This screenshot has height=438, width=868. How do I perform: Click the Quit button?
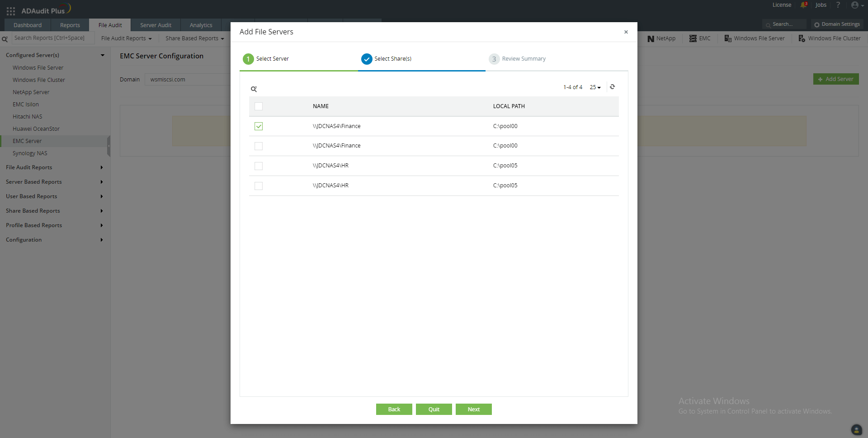pos(434,409)
